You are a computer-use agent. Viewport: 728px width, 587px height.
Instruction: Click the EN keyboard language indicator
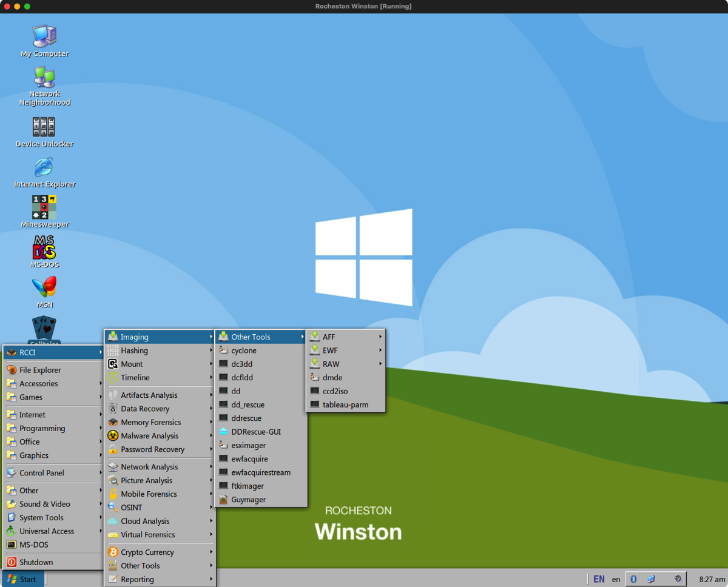coord(599,579)
